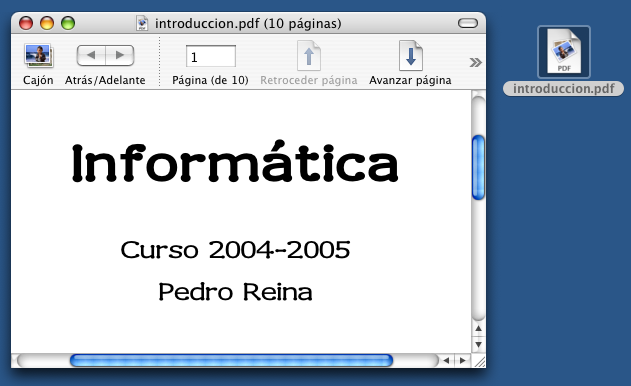The height and width of the screenshot is (386, 631).
Task: Click the "Página (de 10)" label
Action: tap(210, 80)
